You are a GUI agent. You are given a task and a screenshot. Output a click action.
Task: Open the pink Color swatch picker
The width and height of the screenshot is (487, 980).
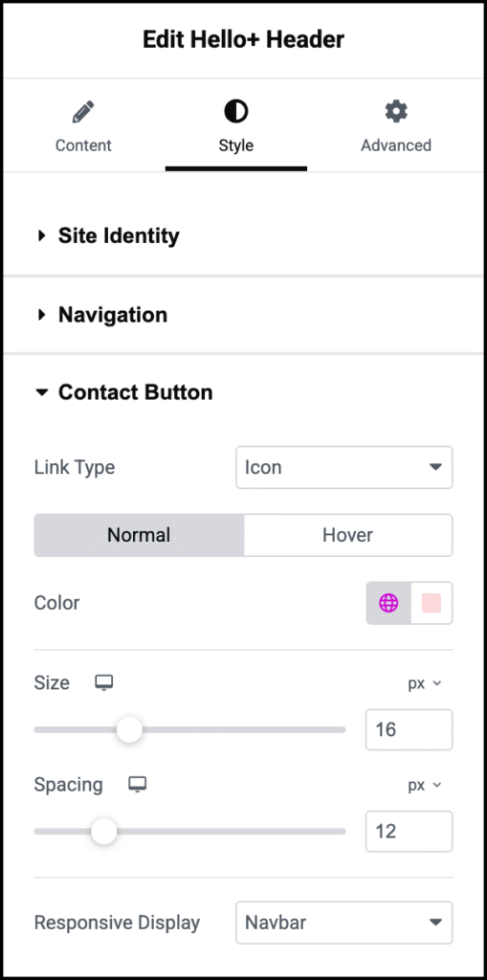point(432,603)
